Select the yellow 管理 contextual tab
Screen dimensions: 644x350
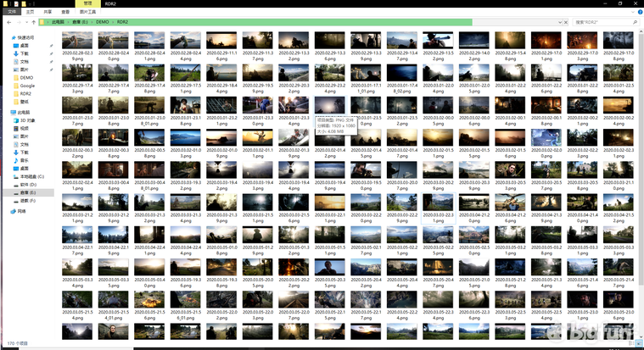click(88, 3)
